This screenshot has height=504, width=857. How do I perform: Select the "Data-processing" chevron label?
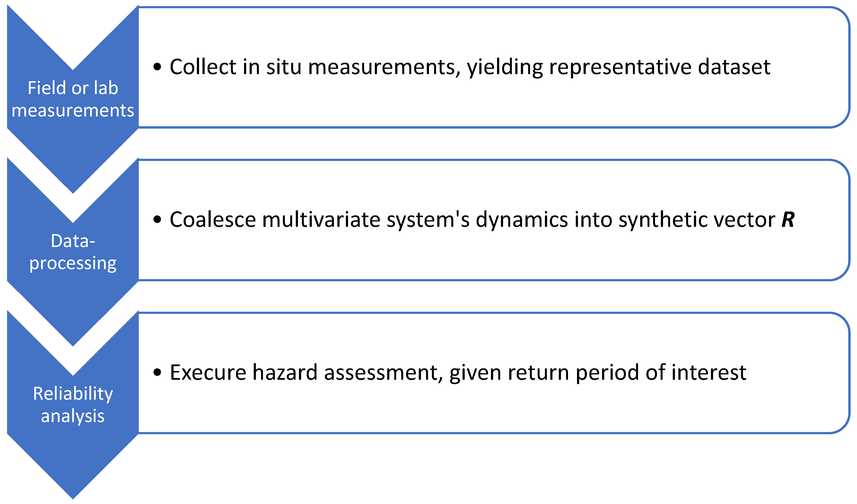click(x=73, y=252)
